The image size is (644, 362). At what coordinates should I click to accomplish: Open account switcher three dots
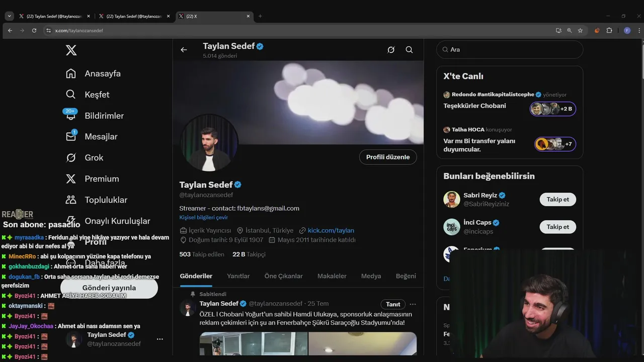pos(159,339)
